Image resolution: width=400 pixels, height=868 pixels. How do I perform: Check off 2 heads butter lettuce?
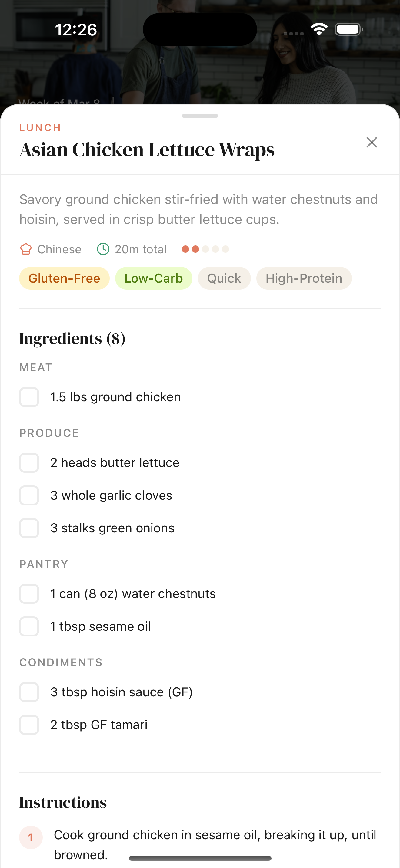pyautogui.click(x=29, y=463)
